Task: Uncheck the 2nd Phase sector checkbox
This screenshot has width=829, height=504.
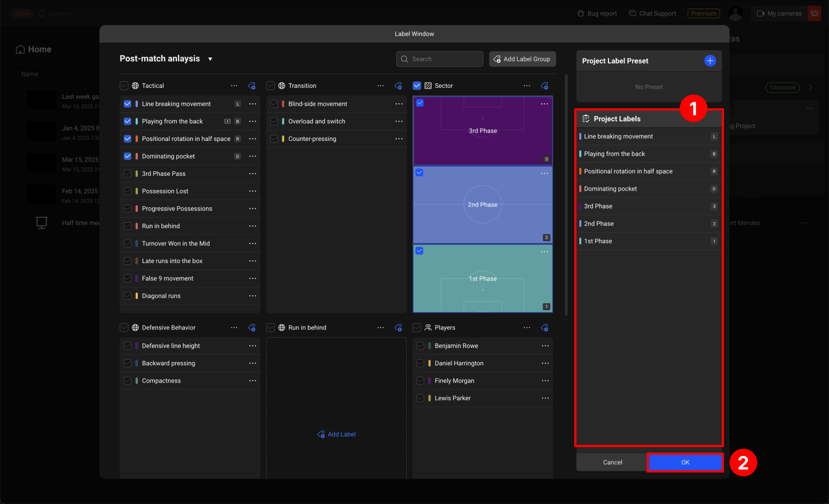Action: [x=419, y=172]
